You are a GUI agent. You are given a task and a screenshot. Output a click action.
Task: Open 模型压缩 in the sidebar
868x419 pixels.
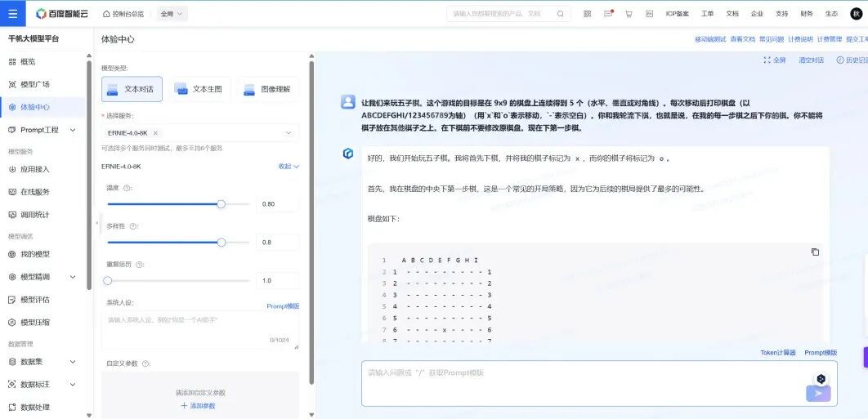point(34,322)
